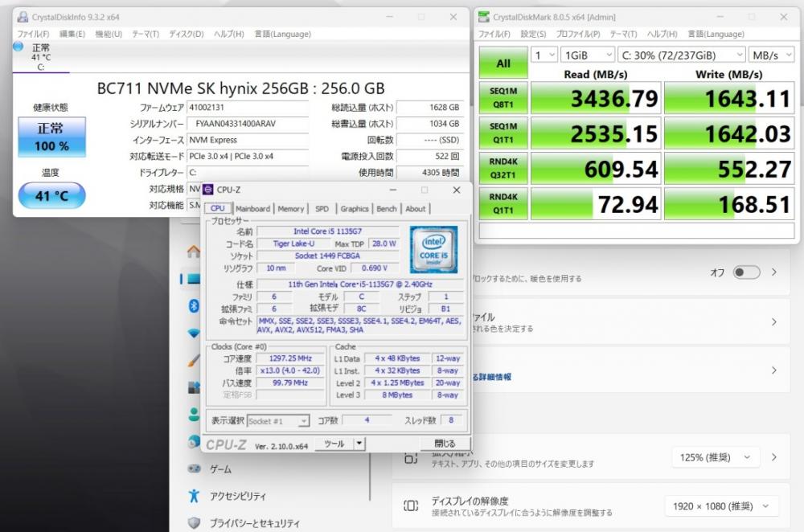This screenshot has width=804, height=532.
Task: Toggle the night light switch in Settings
Action: [746, 272]
